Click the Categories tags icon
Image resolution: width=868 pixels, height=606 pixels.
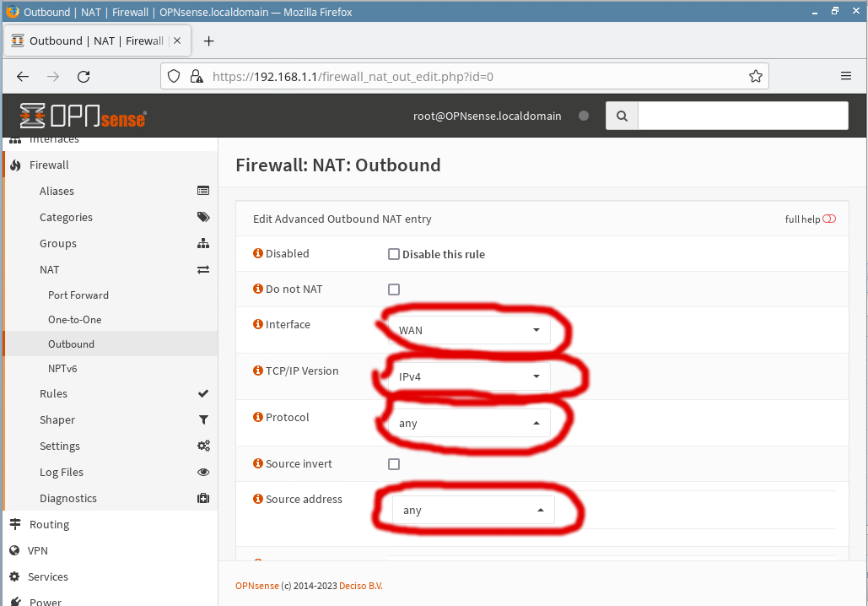202,218
